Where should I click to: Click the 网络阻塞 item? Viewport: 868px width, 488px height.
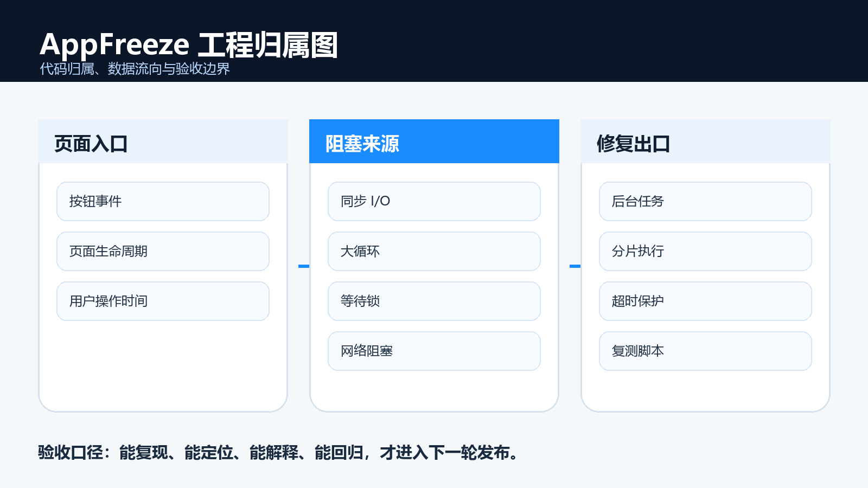pyautogui.click(x=434, y=351)
